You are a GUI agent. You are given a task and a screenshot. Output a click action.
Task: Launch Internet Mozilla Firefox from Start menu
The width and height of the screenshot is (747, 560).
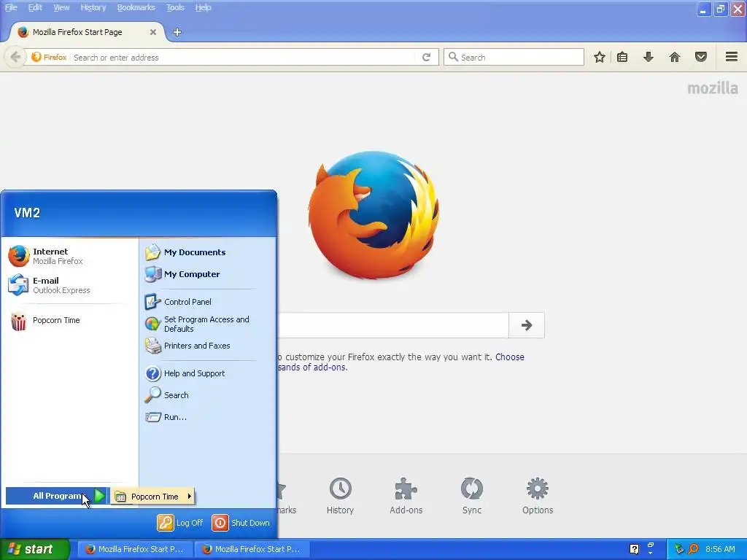69,256
